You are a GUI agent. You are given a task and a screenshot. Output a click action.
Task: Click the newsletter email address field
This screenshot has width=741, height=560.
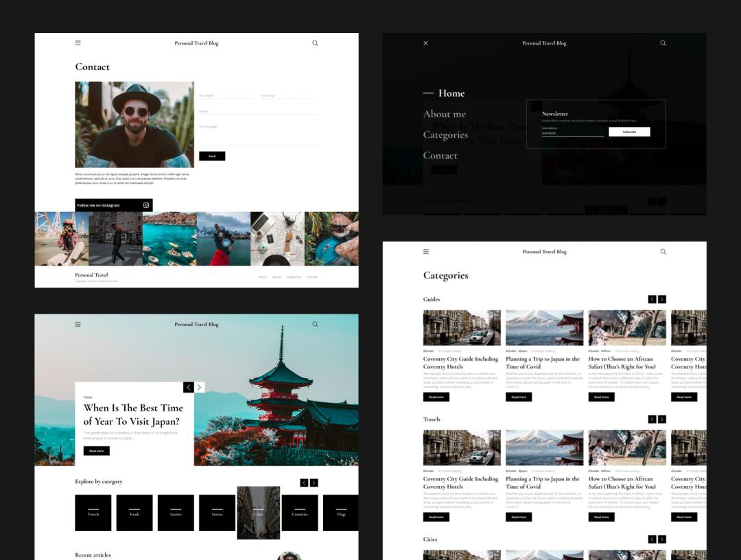572,132
